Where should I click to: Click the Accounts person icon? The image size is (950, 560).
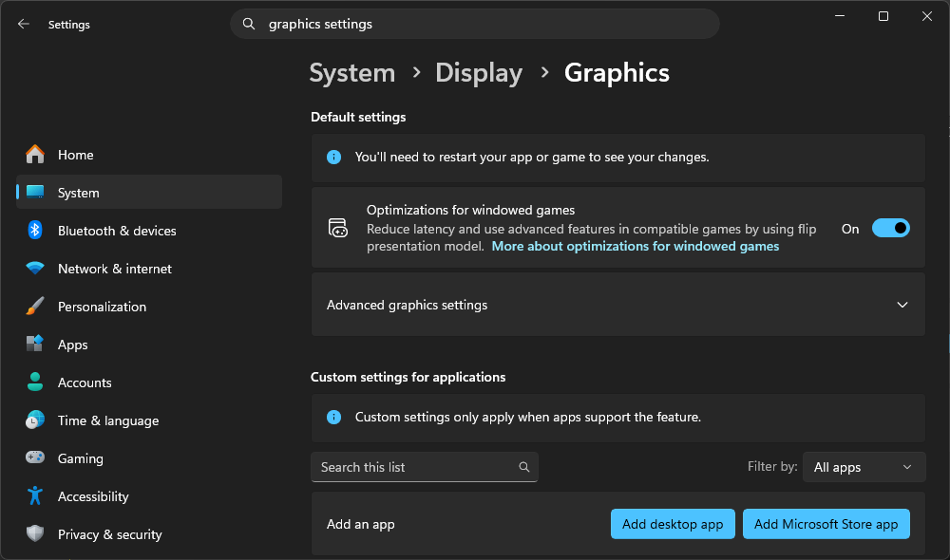tap(35, 382)
